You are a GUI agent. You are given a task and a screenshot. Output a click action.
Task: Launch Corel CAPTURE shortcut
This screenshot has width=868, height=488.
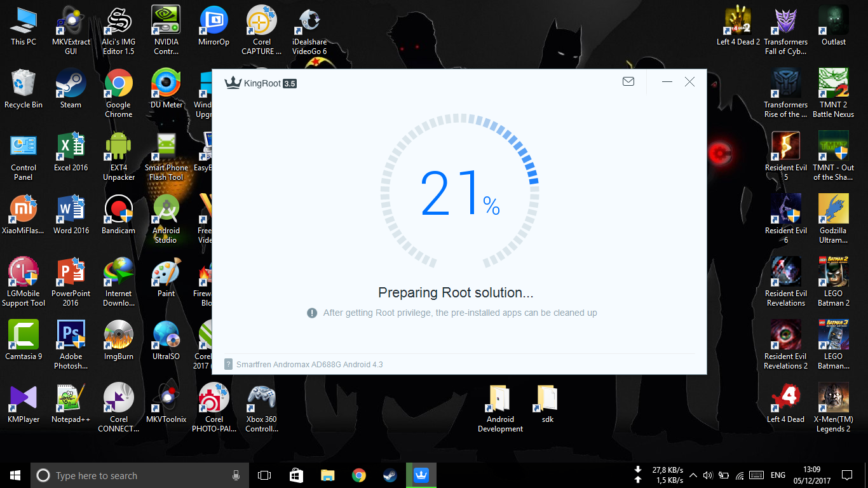(x=262, y=30)
